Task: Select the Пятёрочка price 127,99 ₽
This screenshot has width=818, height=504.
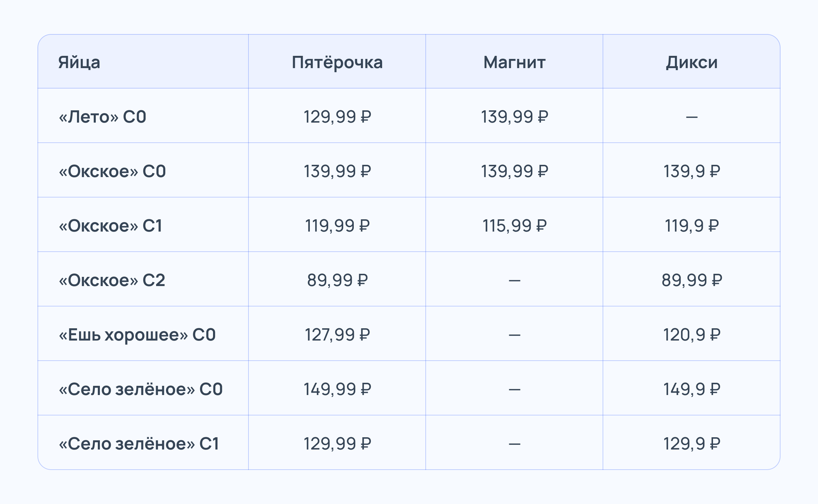Action: tap(337, 335)
